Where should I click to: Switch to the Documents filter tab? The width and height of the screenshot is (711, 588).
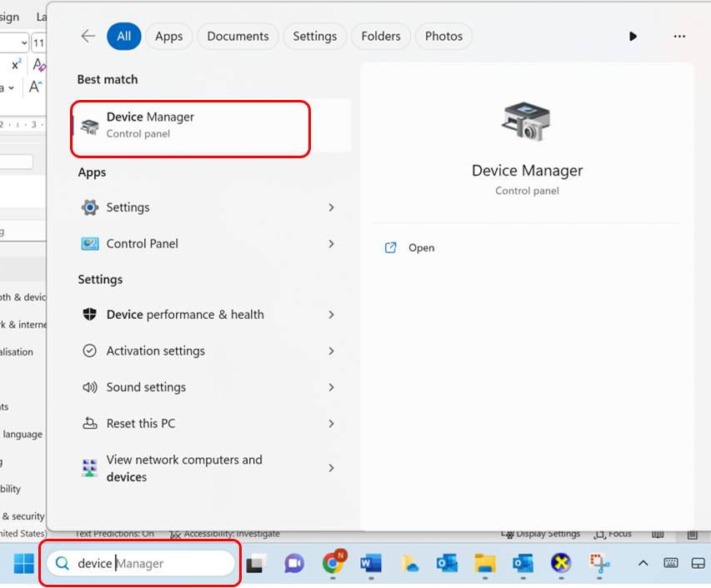tap(238, 37)
